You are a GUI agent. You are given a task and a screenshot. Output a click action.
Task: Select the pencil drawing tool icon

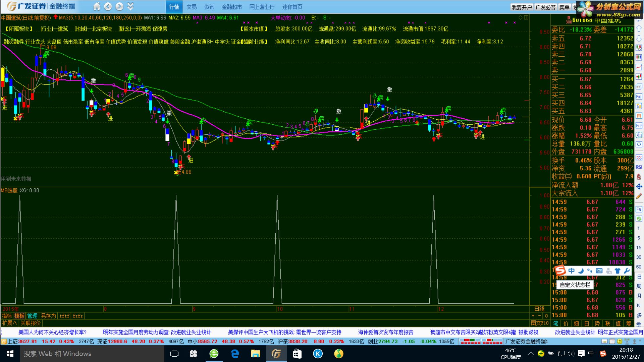[x=639, y=196]
